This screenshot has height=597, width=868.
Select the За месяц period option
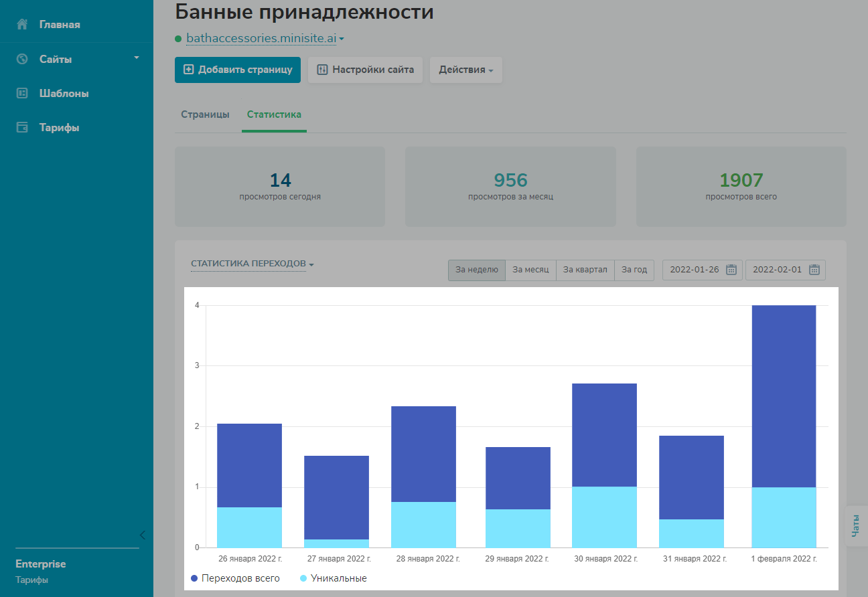pyautogui.click(x=530, y=270)
